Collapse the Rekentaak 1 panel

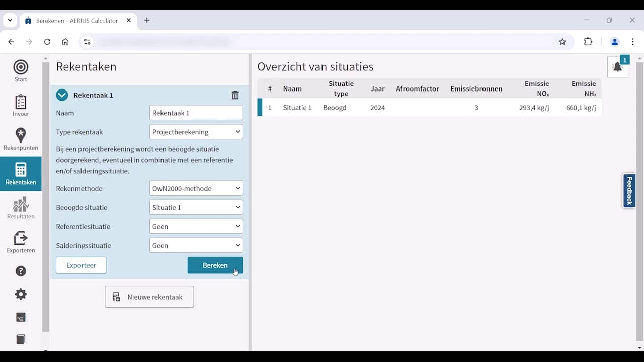(x=62, y=95)
